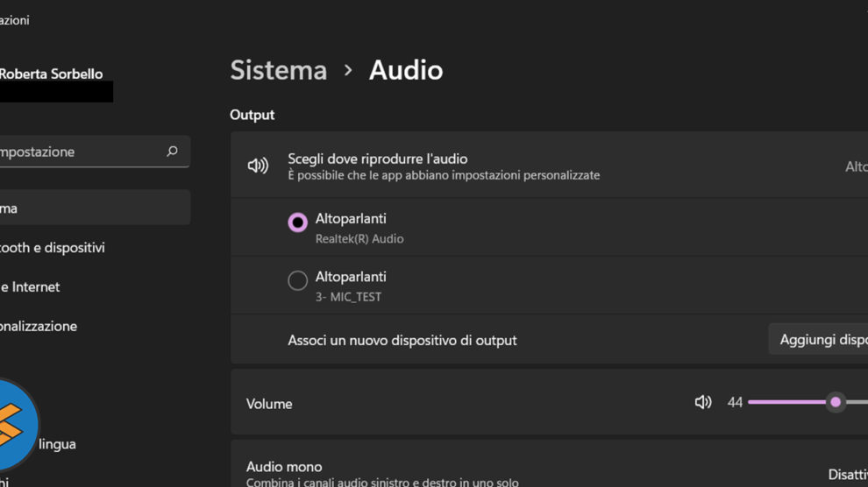
Task: Select the 3- MIC_TEST speakers radio button
Action: tap(298, 280)
